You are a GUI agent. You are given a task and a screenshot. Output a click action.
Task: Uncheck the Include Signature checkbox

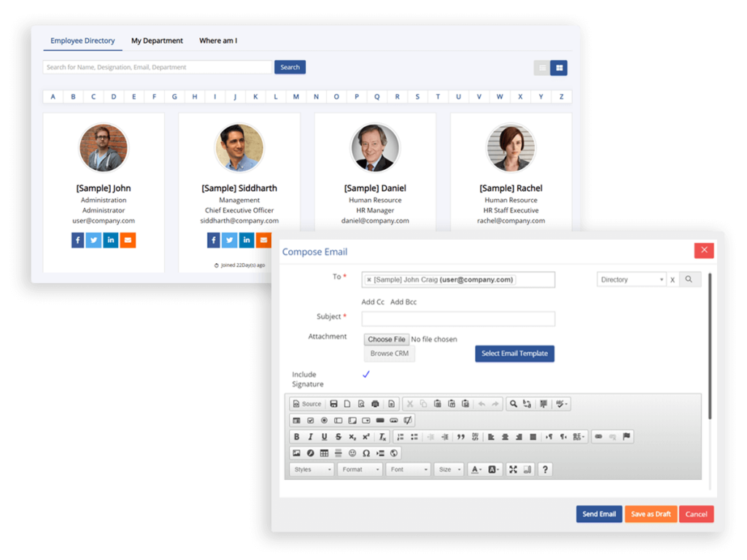point(365,373)
